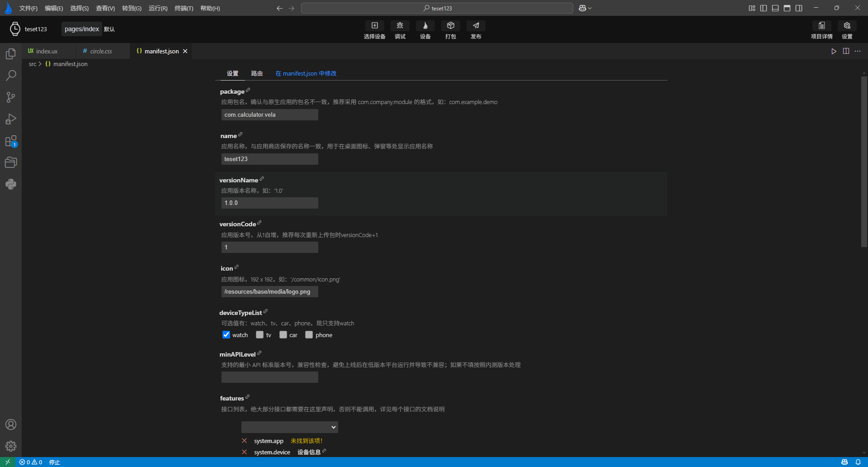Image resolution: width=868 pixels, height=467 pixels.
Task: Open the 选择设备 toolbar icon
Action: pyautogui.click(x=374, y=26)
